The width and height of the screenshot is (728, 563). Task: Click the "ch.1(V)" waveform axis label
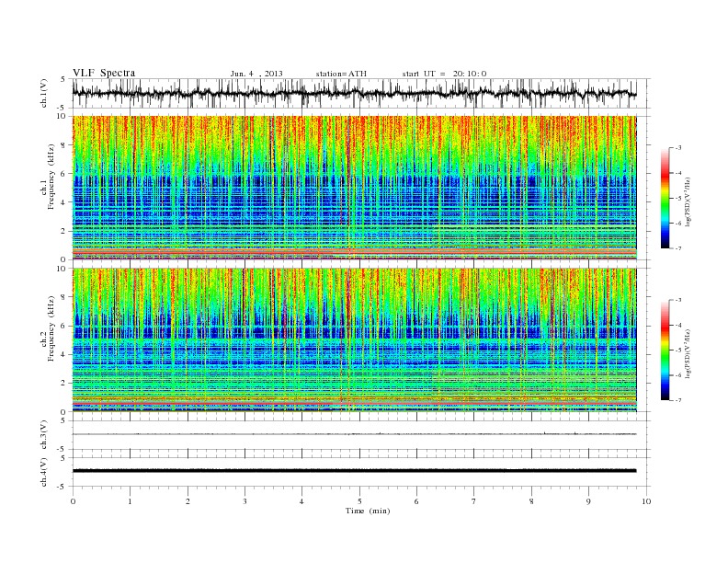point(44,94)
